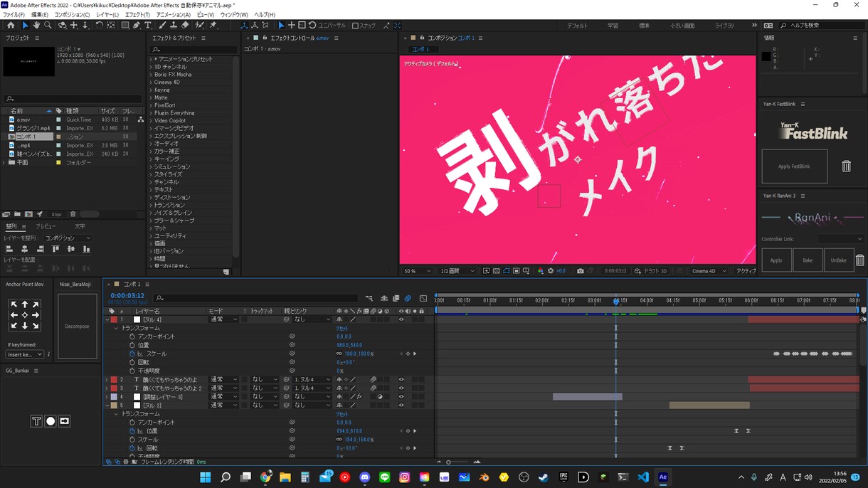Hide layer 1 ヌル 4 with eye toggle
Image resolution: width=868 pixels, height=488 pixels.
tap(401, 319)
